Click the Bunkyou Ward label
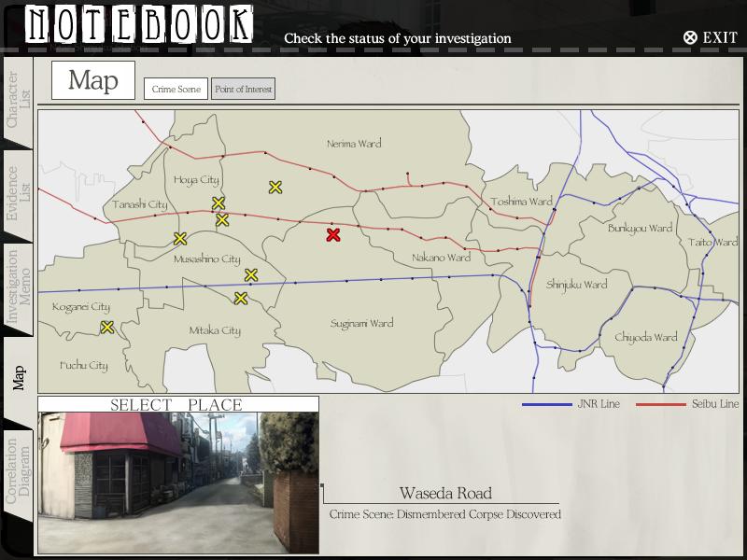The width and height of the screenshot is (747, 560). pyautogui.click(x=640, y=228)
